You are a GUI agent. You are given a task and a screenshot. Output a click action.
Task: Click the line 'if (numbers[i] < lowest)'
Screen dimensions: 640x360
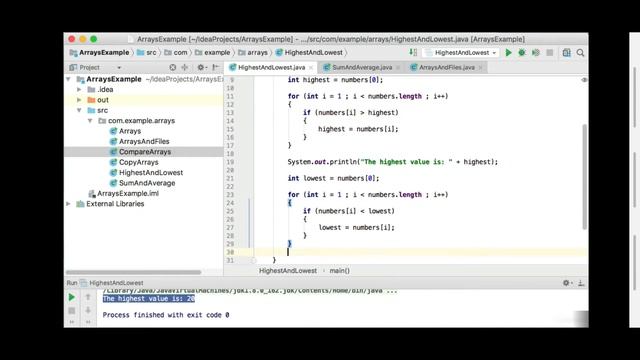pyautogui.click(x=349, y=211)
